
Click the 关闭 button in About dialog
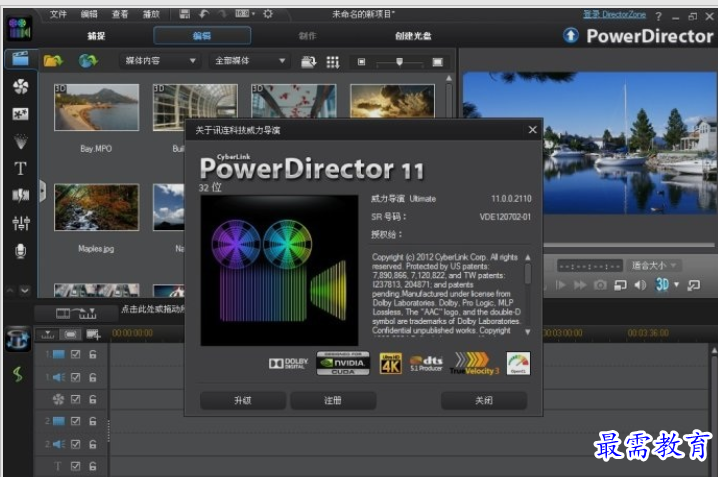(x=484, y=401)
